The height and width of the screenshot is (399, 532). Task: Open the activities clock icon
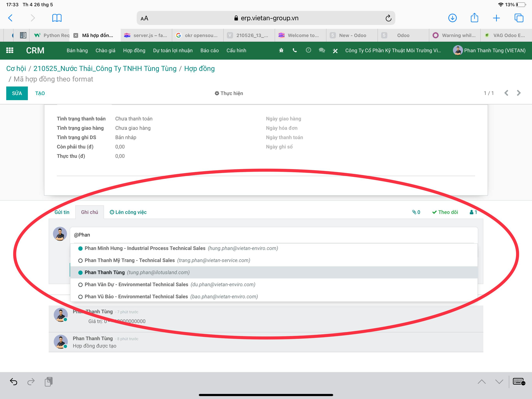308,50
